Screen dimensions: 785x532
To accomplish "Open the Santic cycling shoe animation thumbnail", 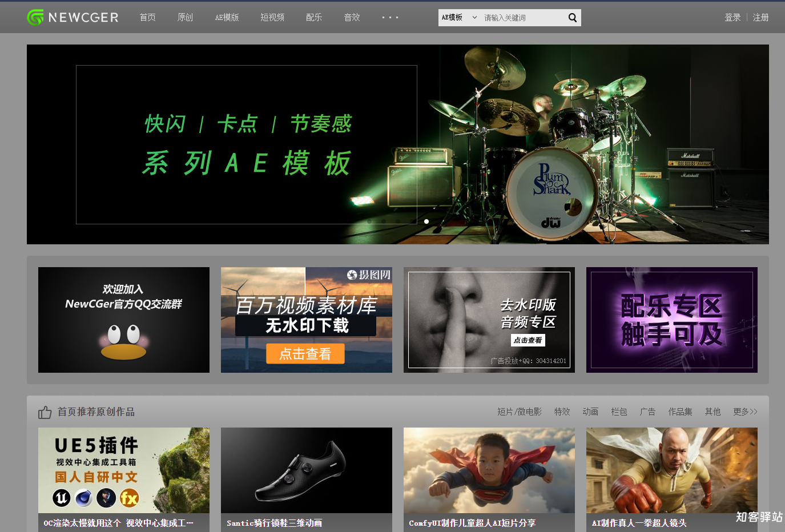I will tap(307, 471).
